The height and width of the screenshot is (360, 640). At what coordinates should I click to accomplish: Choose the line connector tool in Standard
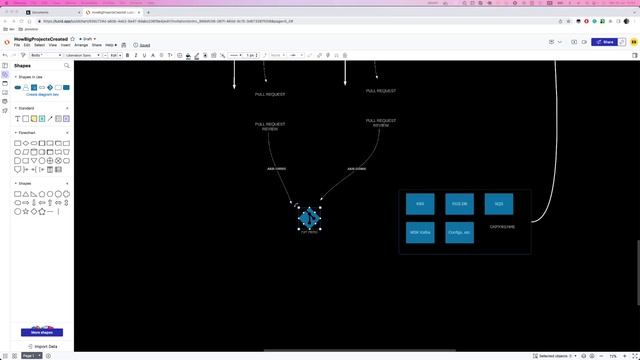click(50, 119)
